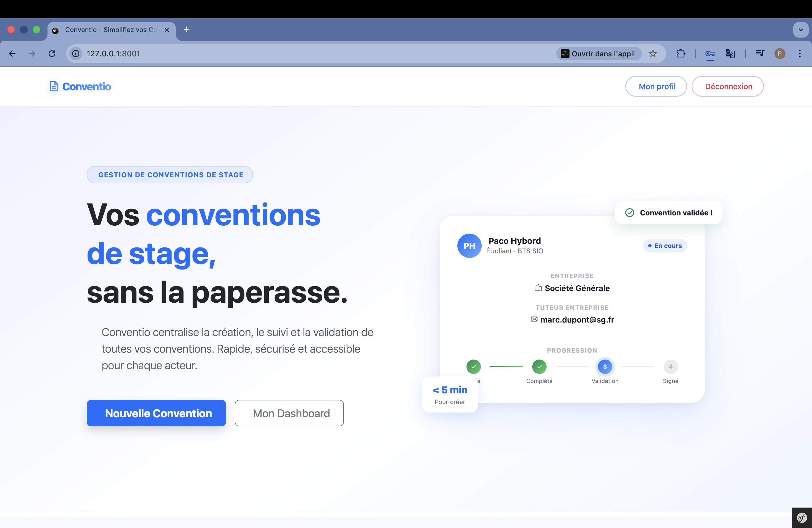
Task: Click the envelope icon beside marc.dupont@sg.fr
Action: (534, 320)
